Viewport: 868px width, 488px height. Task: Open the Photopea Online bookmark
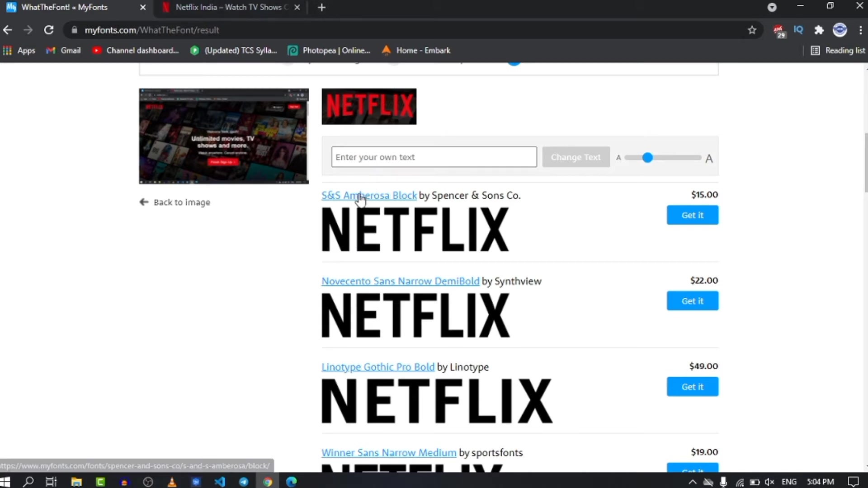[x=330, y=51]
